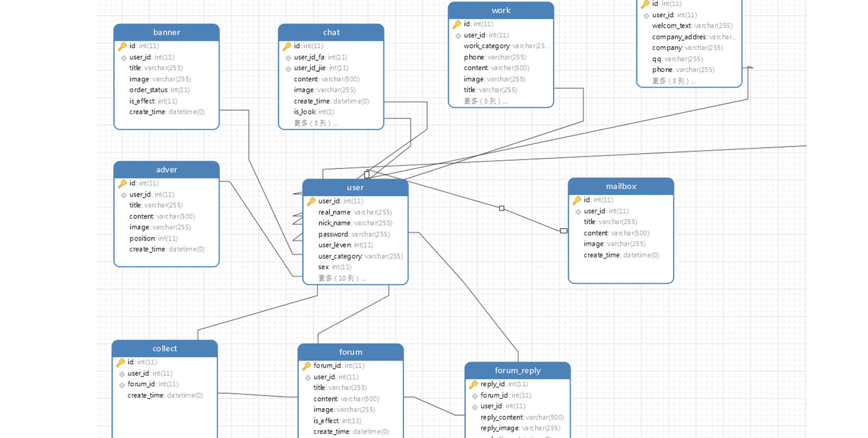868x438 pixels.
Task: Expand the 更多 (10 列) row in user table
Action: click(342, 278)
